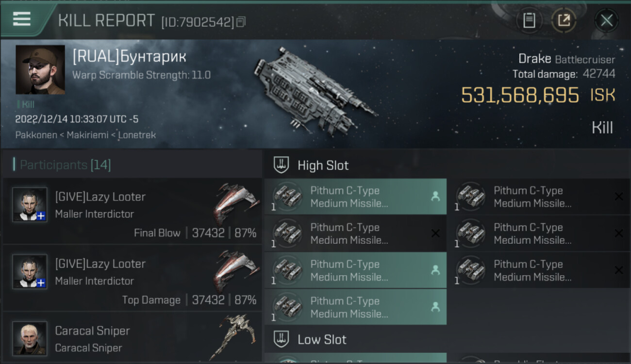Screen dimensions: 631x364
Task: Open the Top Damage Maller Interdictor ship icon
Action: [x=236, y=271]
